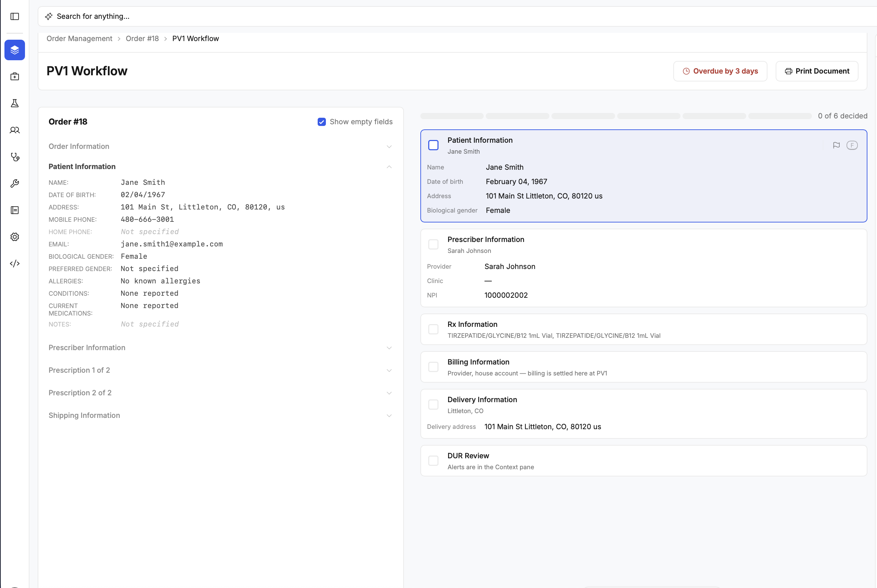Click the email jane.smith1@example.com
877x588 pixels.
click(171, 244)
